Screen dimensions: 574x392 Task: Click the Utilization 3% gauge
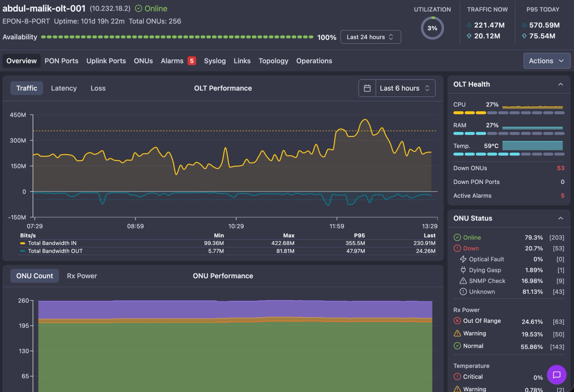[x=432, y=28]
